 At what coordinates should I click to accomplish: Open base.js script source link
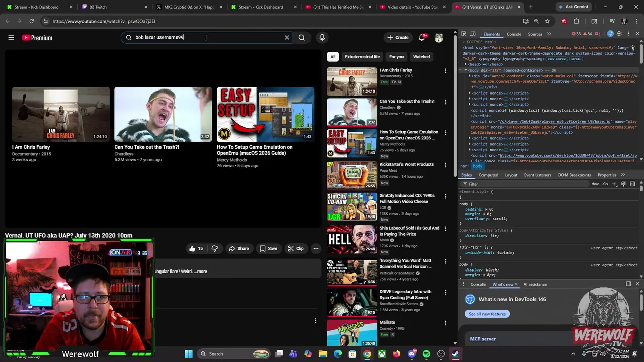[x=555, y=121]
